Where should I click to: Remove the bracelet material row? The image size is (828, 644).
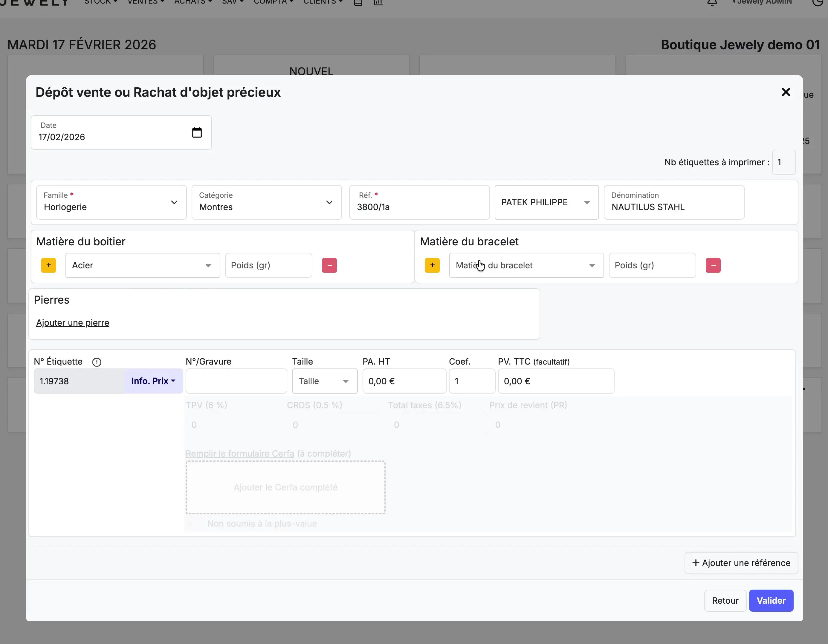coord(713,265)
